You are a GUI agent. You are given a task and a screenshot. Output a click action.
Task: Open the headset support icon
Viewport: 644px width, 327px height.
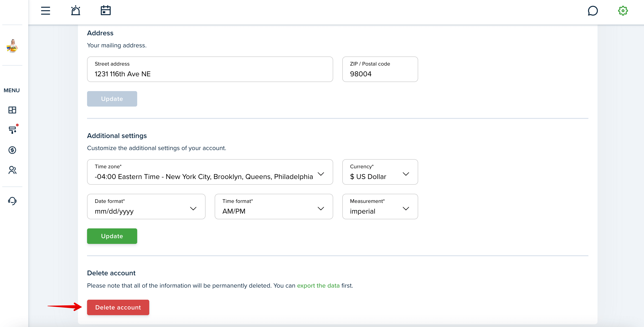(12, 201)
